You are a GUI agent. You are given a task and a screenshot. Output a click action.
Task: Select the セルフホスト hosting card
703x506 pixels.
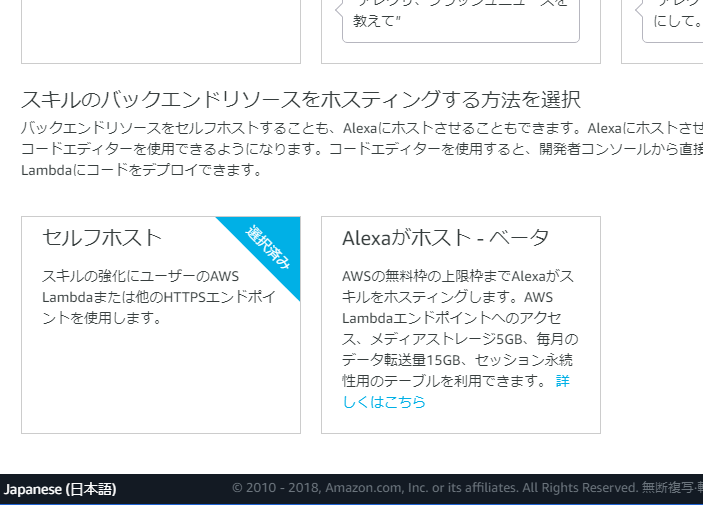coord(161,325)
